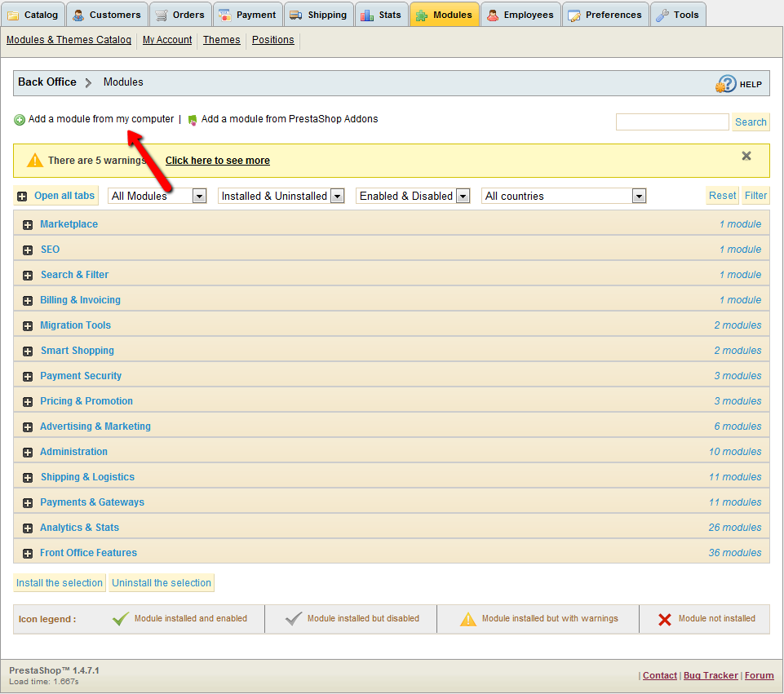The height and width of the screenshot is (694, 784).
Task: Click the Preferences tab notepad icon
Action: 574,15
